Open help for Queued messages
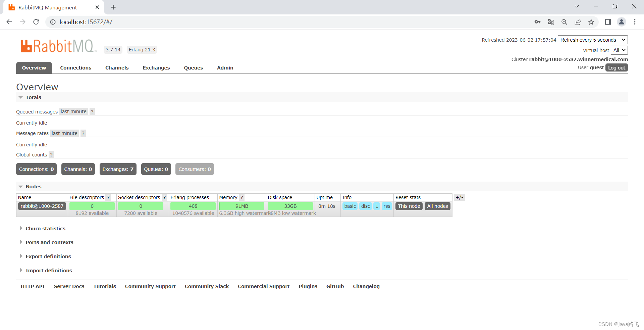The image size is (644, 330). point(92,111)
